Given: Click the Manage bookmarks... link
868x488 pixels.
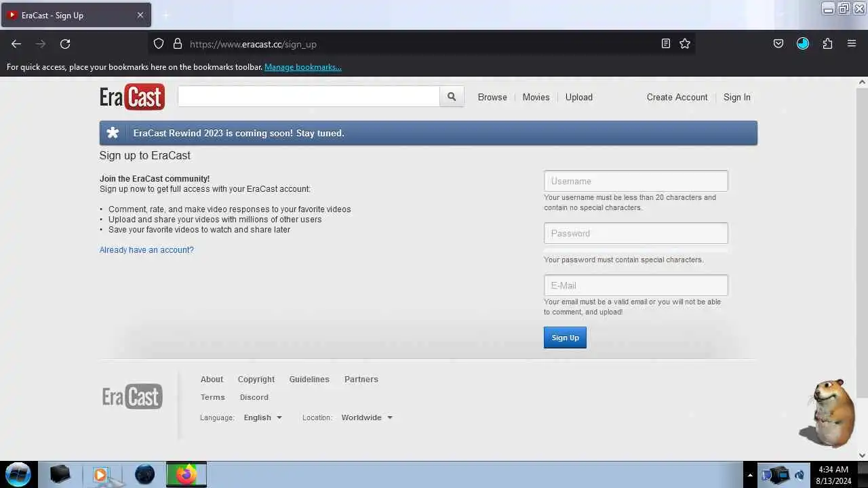Looking at the screenshot, I should pos(303,67).
